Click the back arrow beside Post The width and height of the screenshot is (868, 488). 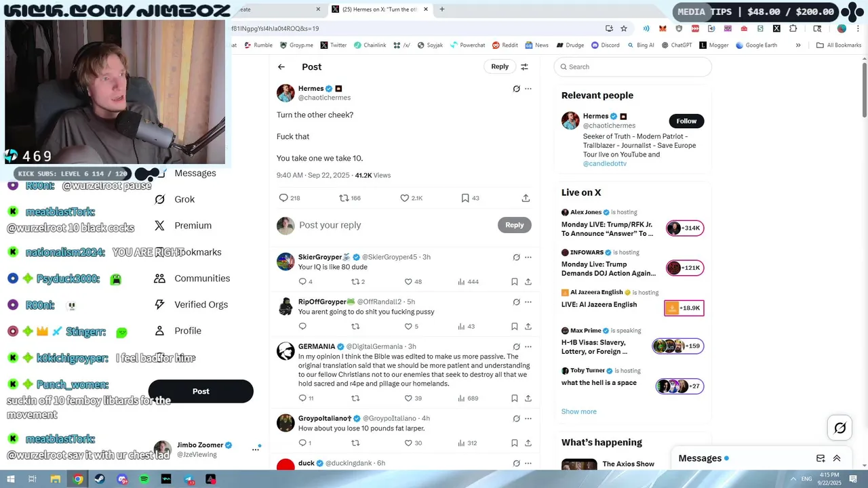click(281, 66)
